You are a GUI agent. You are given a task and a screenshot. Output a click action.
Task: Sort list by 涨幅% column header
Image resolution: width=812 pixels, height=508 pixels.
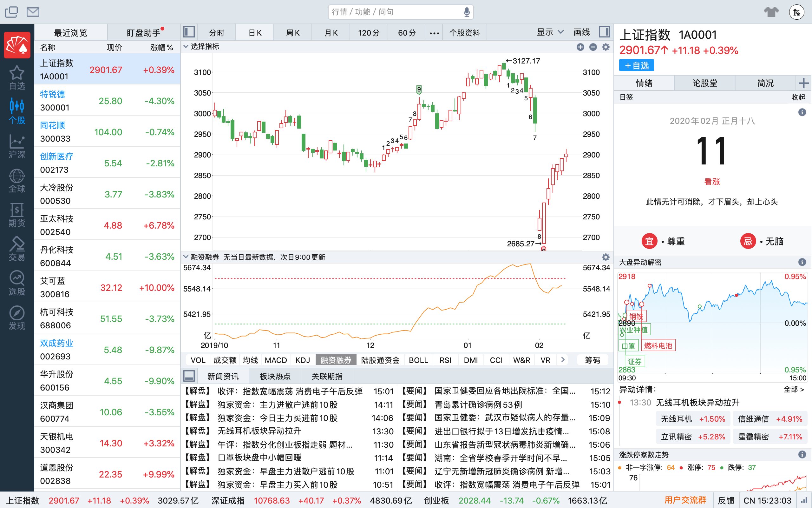pos(161,47)
